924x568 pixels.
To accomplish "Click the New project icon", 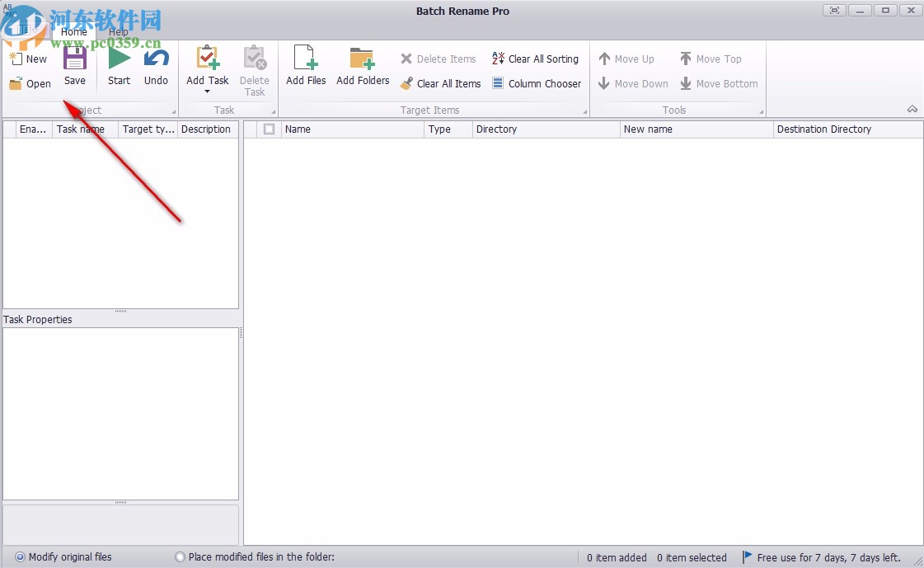I will 16,59.
